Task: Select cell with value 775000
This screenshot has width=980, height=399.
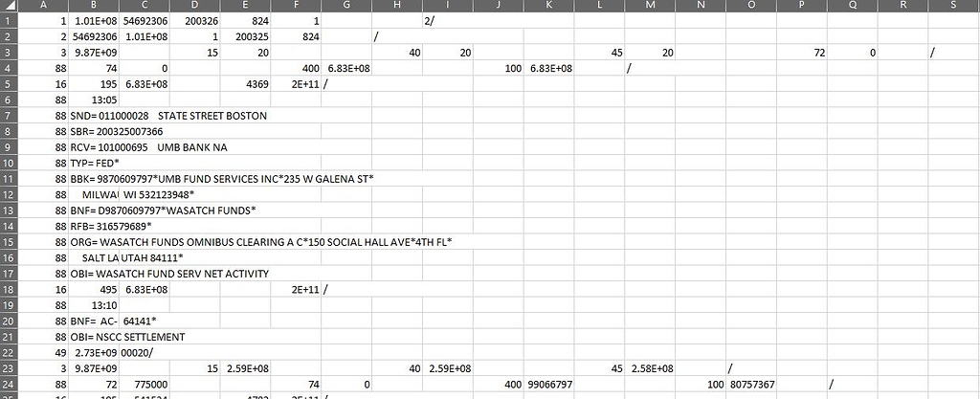Action: click(x=145, y=385)
